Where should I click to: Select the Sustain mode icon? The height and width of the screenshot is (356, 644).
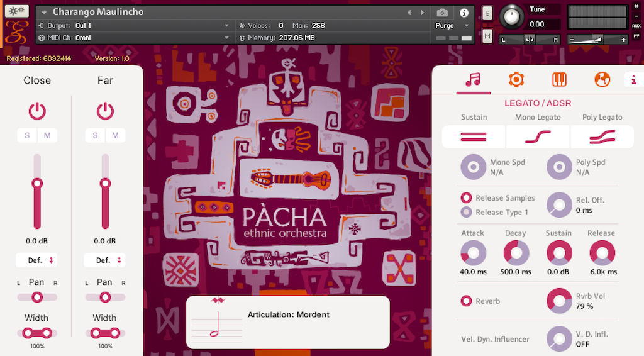(474, 136)
